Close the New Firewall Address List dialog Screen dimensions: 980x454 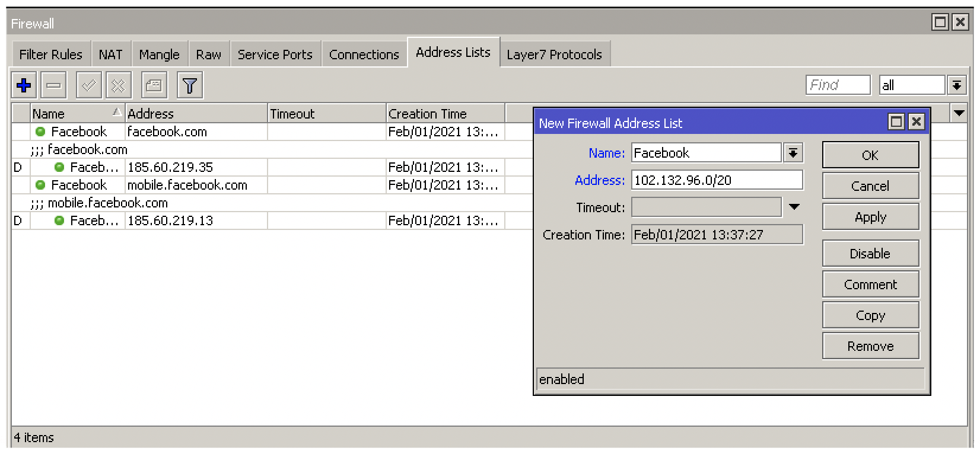[916, 122]
